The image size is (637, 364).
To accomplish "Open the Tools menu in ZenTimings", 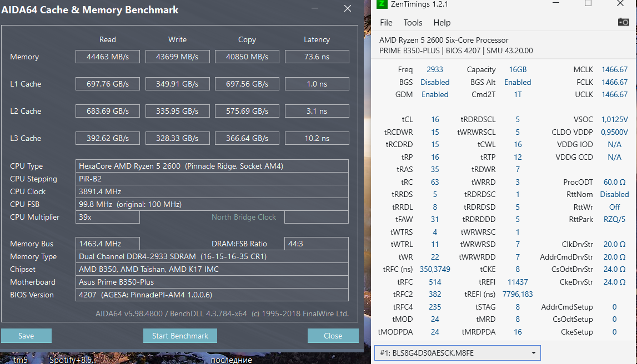I will coord(413,23).
